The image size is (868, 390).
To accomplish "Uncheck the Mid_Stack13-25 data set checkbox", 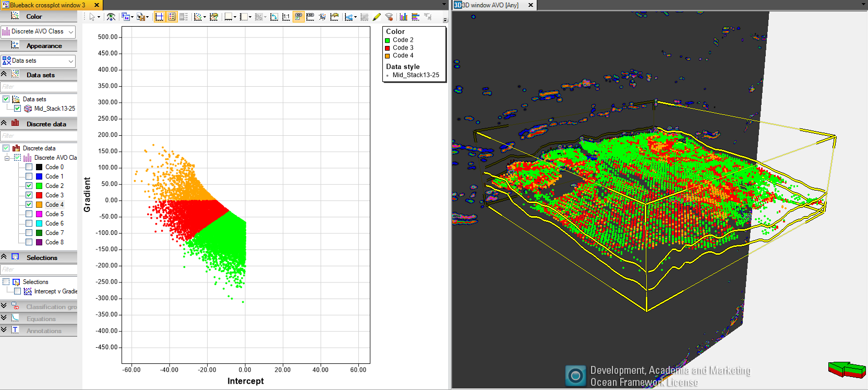I will coord(18,109).
